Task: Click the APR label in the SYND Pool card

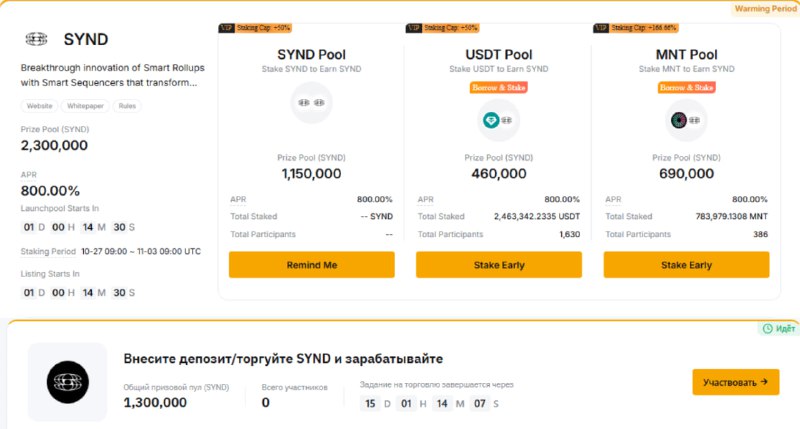Action: tap(238, 199)
